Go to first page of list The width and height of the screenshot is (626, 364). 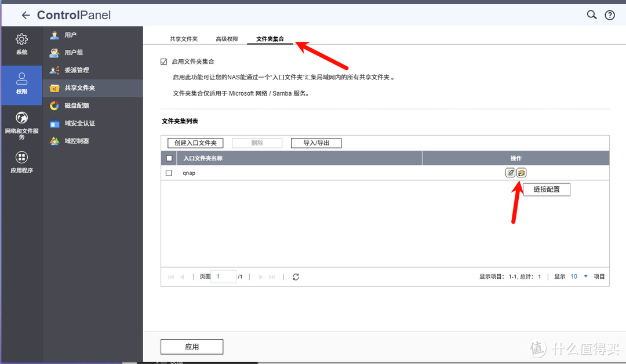171,276
